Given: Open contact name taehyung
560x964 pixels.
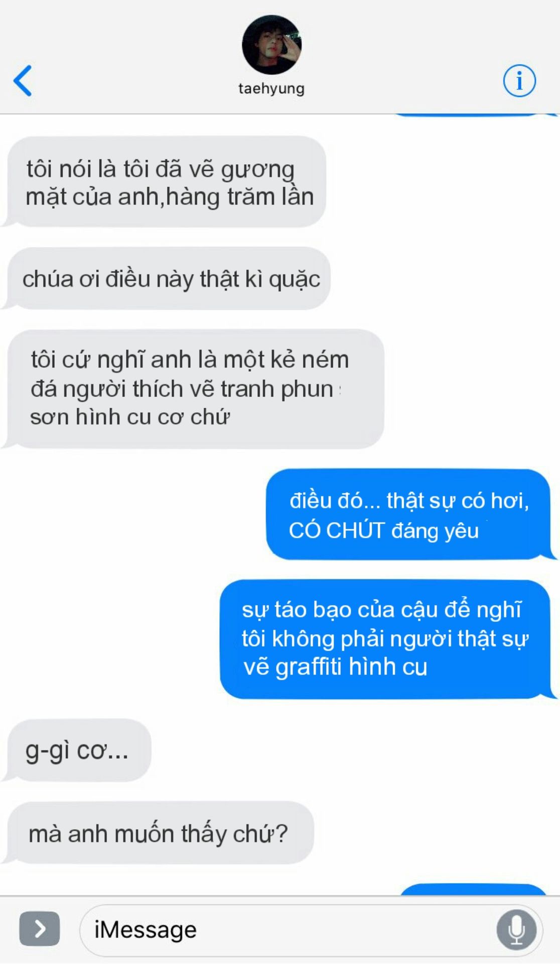Looking at the screenshot, I should coord(271,89).
